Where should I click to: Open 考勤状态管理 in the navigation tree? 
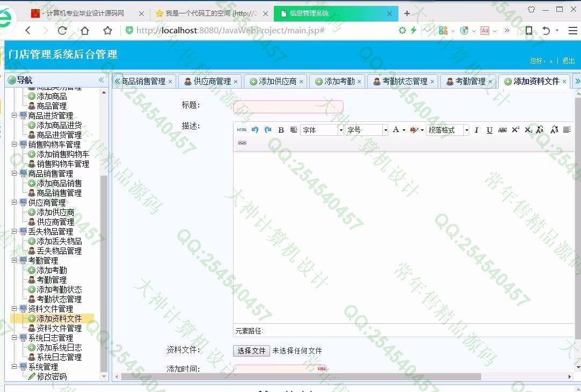(59, 299)
